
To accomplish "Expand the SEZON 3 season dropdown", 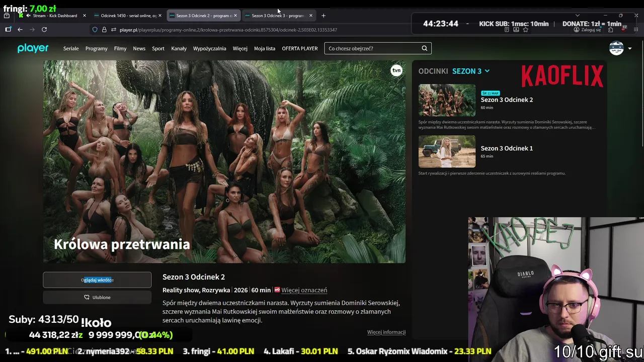I will pyautogui.click(x=471, y=71).
